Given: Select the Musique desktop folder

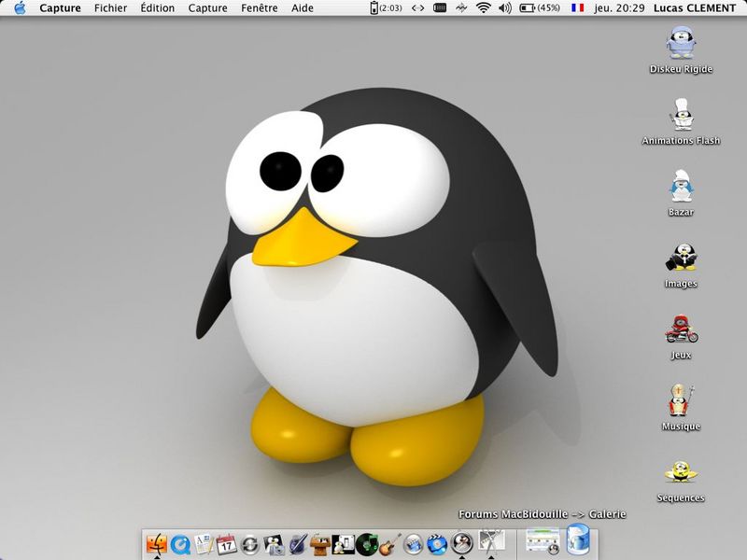Looking at the screenshot, I should pos(681,408).
